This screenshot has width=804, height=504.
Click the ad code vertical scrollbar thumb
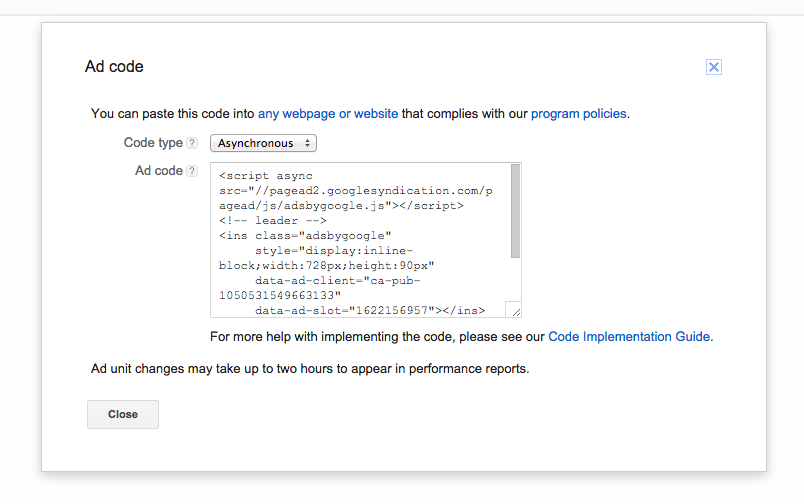coord(515,211)
